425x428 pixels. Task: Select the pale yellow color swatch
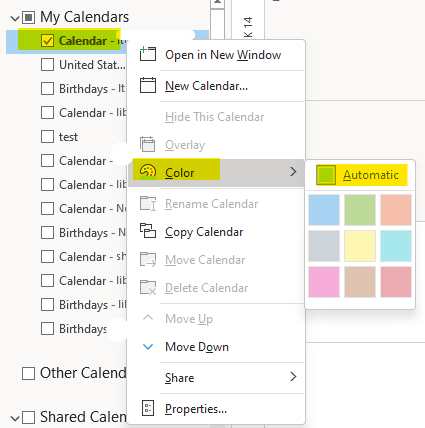[360, 246]
